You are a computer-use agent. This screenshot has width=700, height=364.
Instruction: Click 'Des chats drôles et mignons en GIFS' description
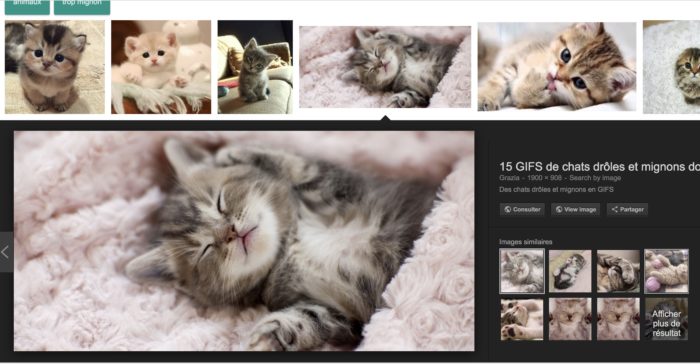556,189
